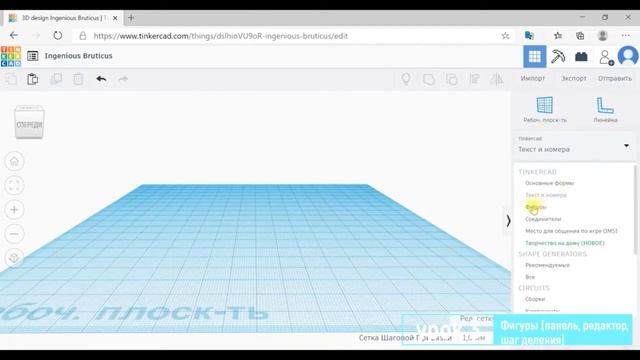This screenshot has height=360, width=640.
Task: Click the Group shapes icon
Action: [429, 79]
